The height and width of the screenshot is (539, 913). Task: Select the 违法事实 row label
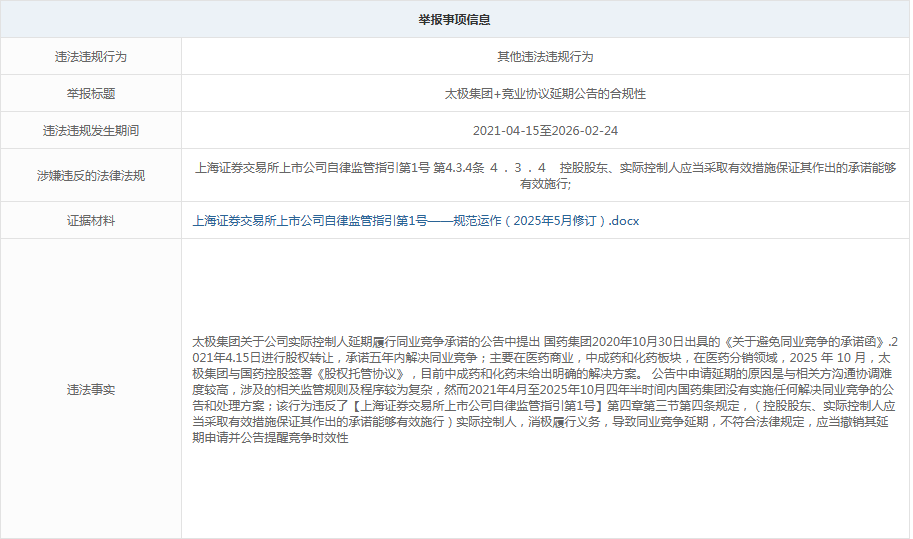point(91,390)
